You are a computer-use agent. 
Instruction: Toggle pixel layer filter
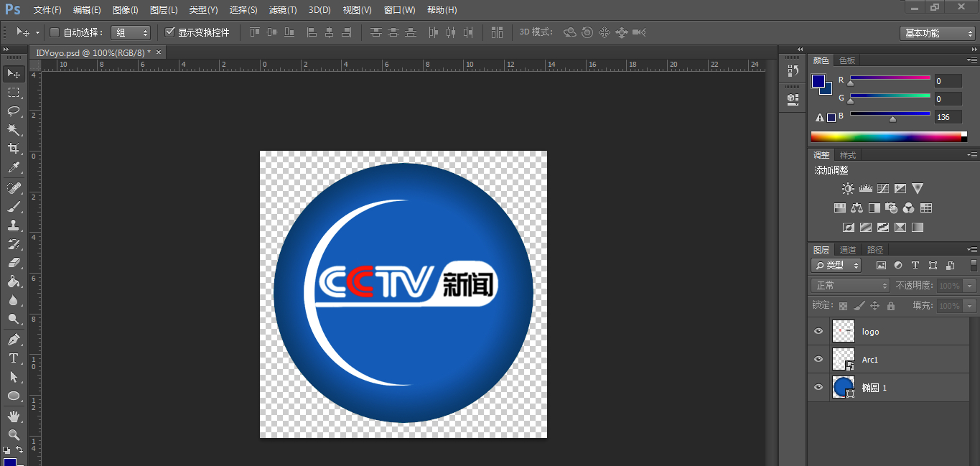882,265
